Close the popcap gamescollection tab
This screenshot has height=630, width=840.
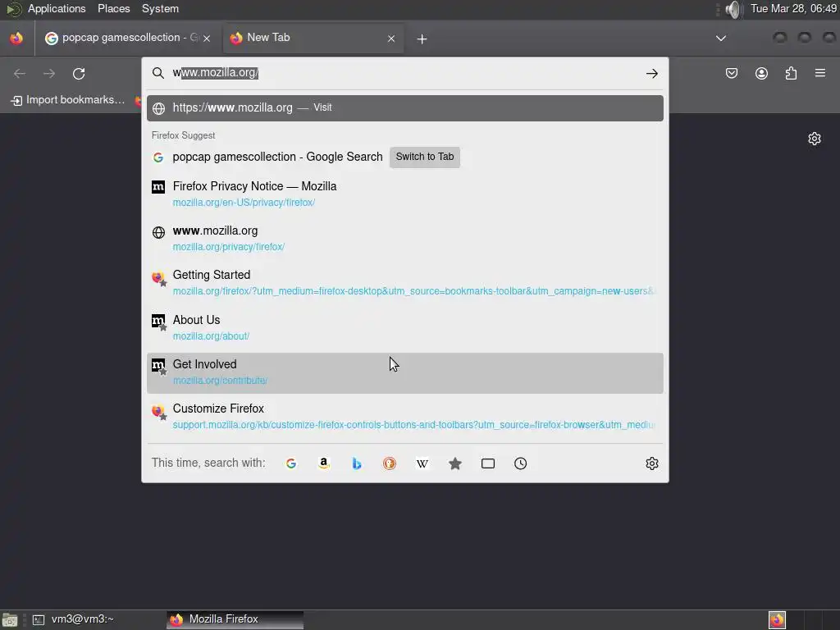pos(207,39)
